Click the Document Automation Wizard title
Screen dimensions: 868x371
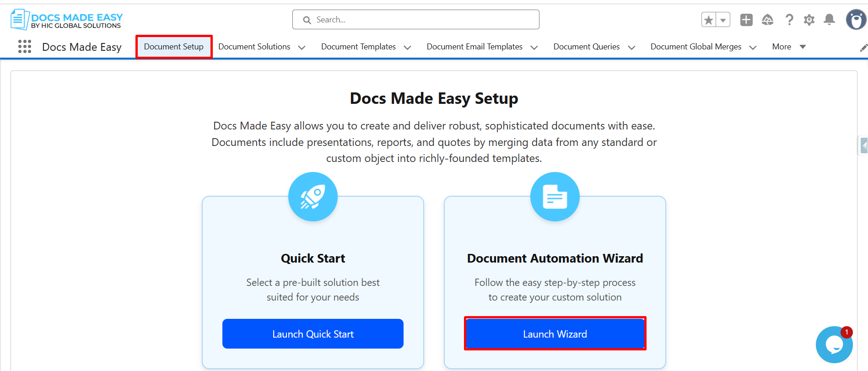[555, 258]
